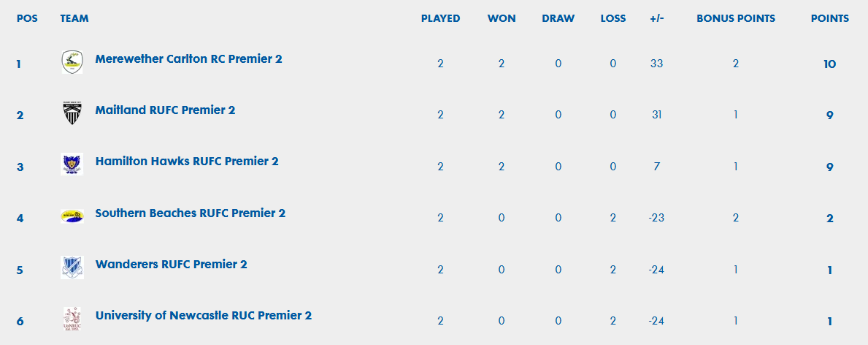Viewport: 868px width, 345px height.
Task: Click the PLAYED column header
Action: point(441,18)
